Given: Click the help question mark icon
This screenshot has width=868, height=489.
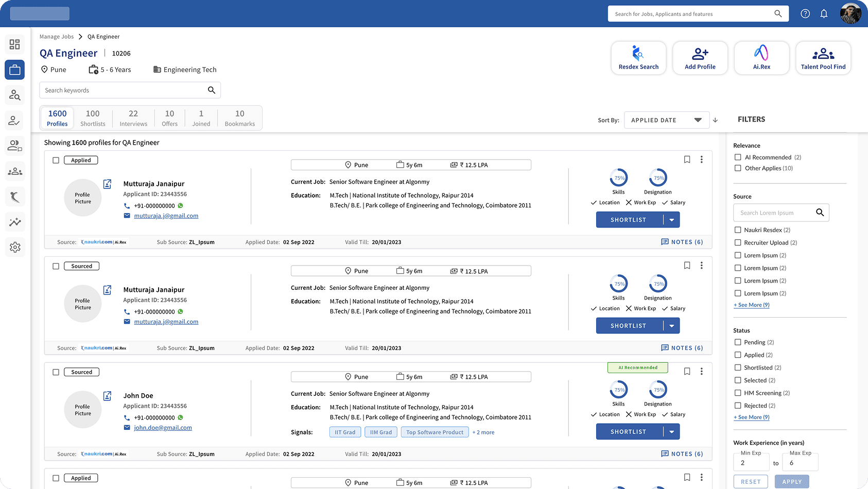Looking at the screenshot, I should point(805,14).
